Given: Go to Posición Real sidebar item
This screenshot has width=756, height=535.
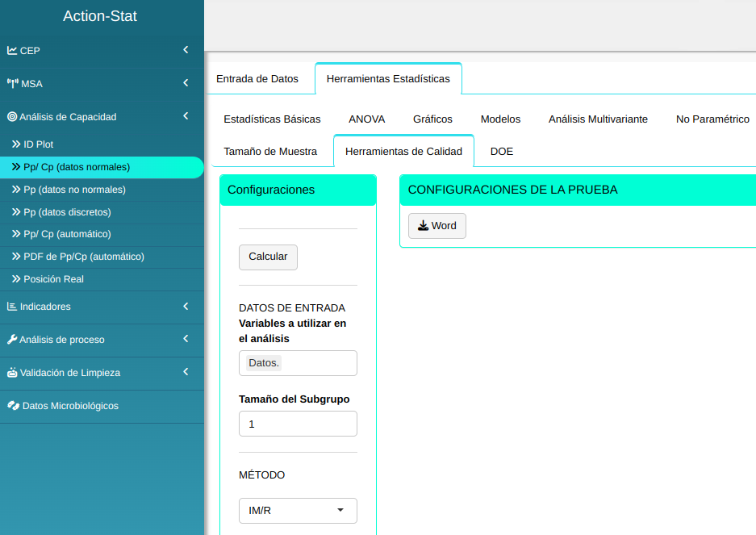Looking at the screenshot, I should pyautogui.click(x=53, y=279).
